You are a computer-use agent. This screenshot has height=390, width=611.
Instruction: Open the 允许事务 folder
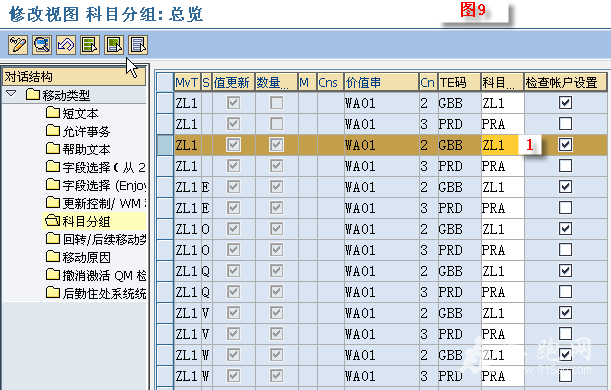(x=78, y=131)
